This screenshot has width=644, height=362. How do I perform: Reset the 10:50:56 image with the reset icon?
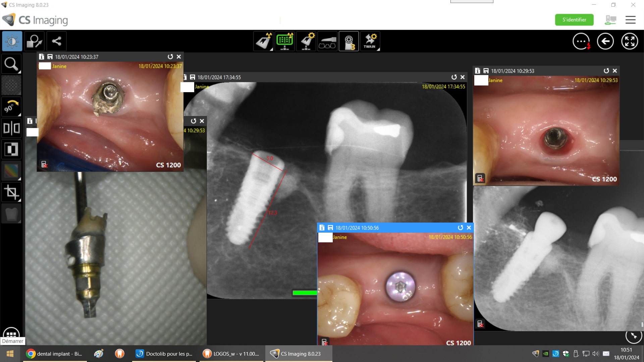pos(460,228)
